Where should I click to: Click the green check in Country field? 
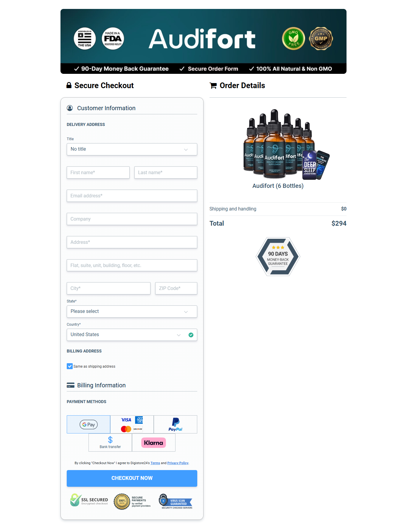coord(191,335)
